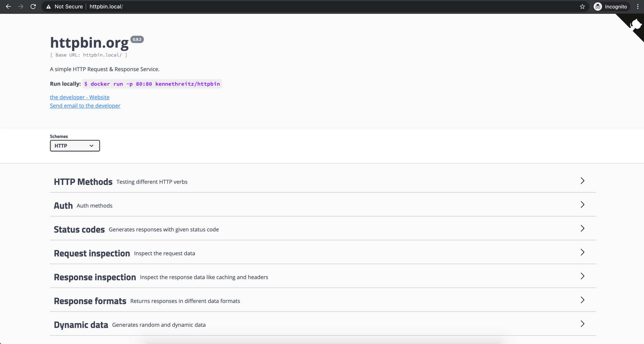This screenshot has height=344, width=644.
Task: Open the GitHub corner ribbon link
Action: [x=634, y=24]
